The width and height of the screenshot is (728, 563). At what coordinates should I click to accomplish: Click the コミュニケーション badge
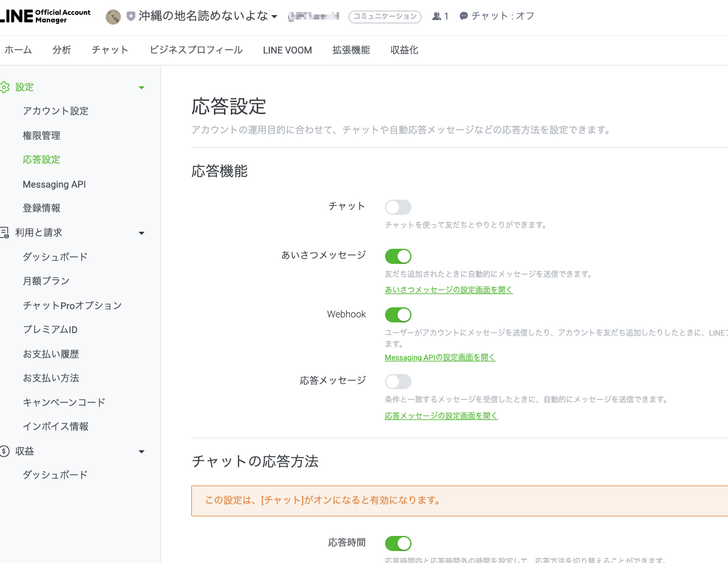click(x=384, y=17)
